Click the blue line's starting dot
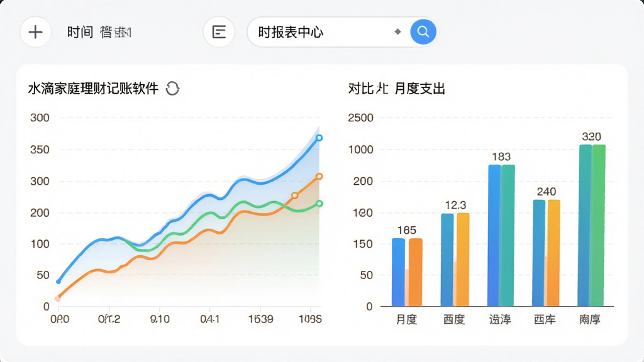 (x=58, y=282)
